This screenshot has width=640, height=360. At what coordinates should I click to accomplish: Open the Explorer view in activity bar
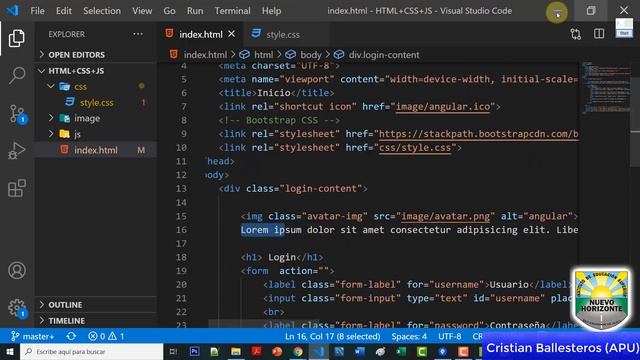[x=17, y=38]
